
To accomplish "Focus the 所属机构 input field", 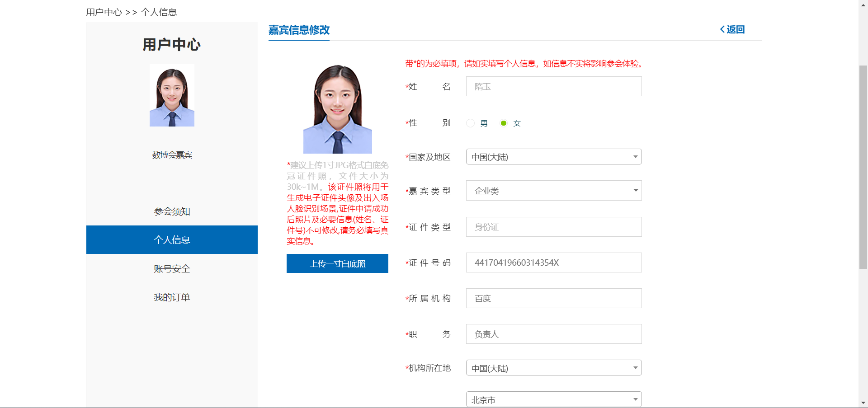I will coord(553,298).
